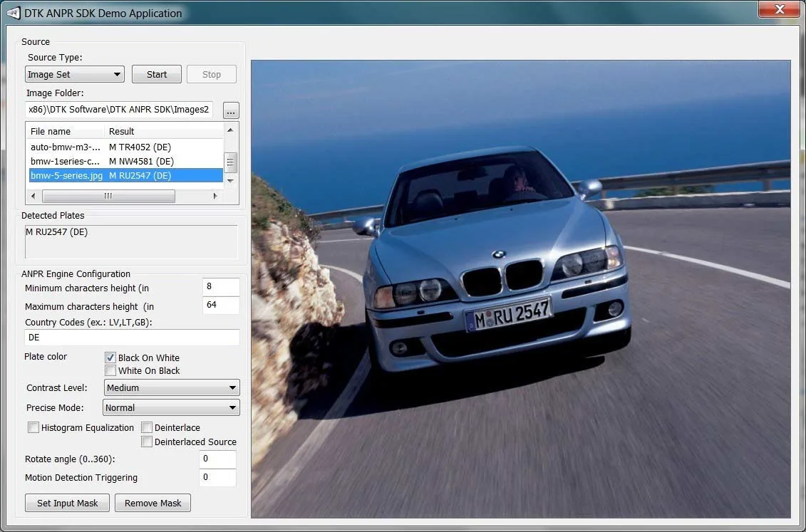The height and width of the screenshot is (532, 806).
Task: Click the Remove Mask button
Action: tap(153, 504)
